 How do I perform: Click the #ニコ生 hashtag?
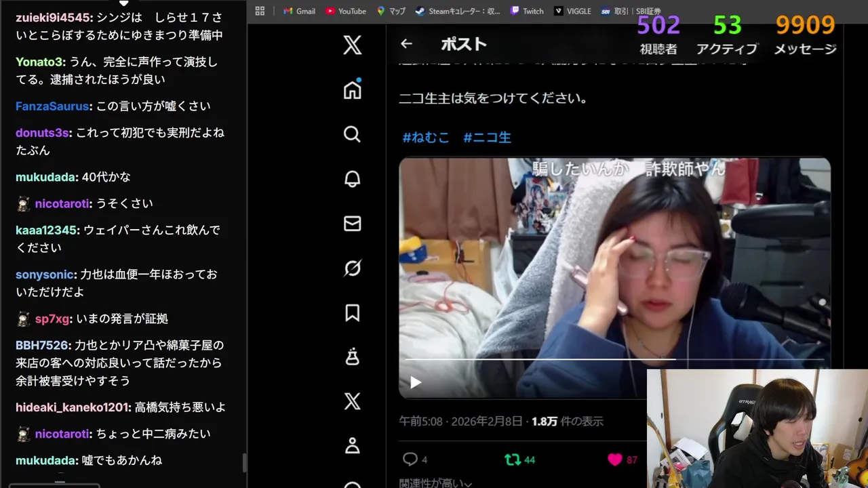tap(487, 137)
